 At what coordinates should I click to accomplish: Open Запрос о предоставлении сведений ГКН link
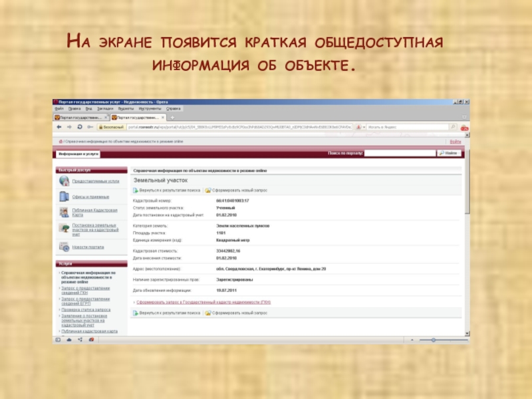click(x=86, y=291)
